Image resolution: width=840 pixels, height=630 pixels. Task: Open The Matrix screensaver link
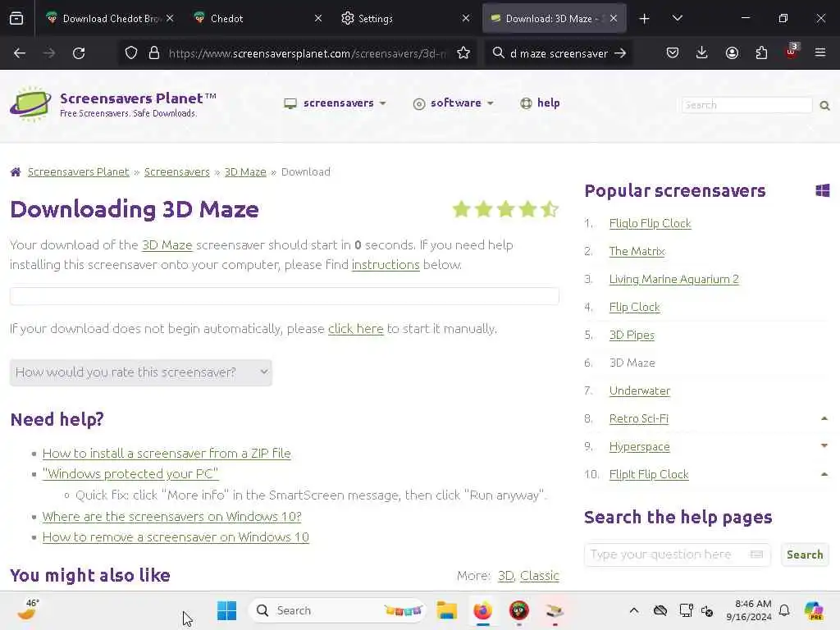point(637,251)
